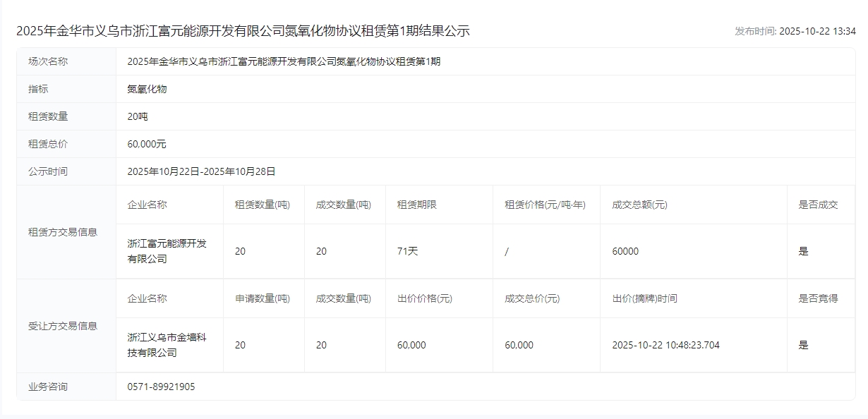Select the 20吨 lease quantity value
Image resolution: width=868 pixels, height=419 pixels.
(x=138, y=116)
